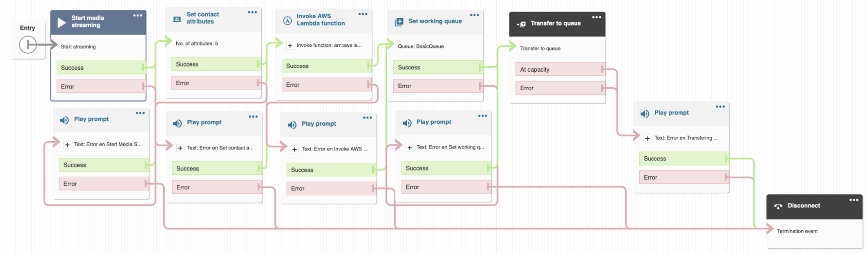Click Error branch of Start media streaming
868x253 pixels.
point(101,86)
